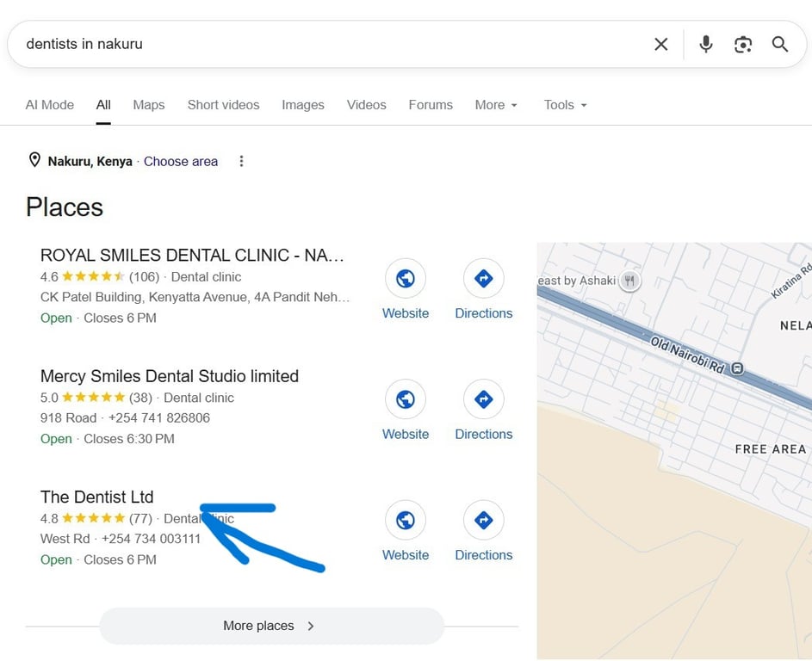Click Old Nairobi Rd label on map
The image size is (812, 661).
click(x=687, y=355)
